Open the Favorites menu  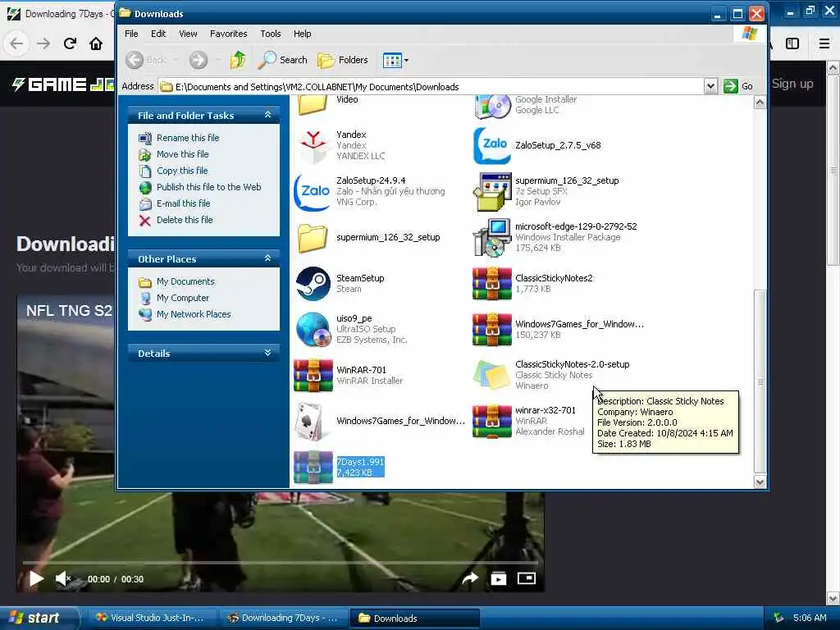228,34
